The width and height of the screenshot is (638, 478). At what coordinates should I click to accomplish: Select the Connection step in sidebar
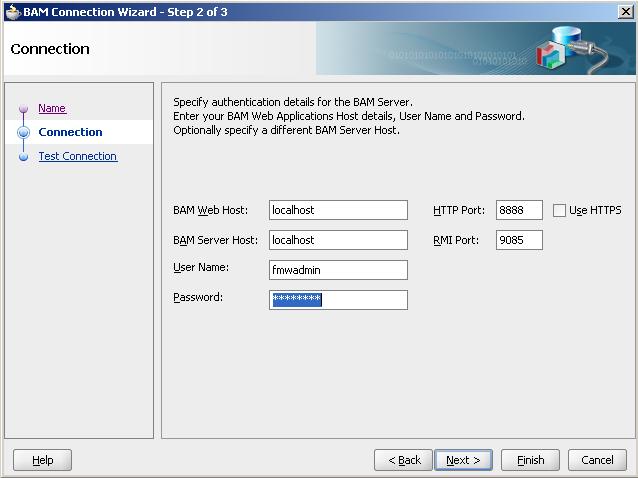(70, 132)
